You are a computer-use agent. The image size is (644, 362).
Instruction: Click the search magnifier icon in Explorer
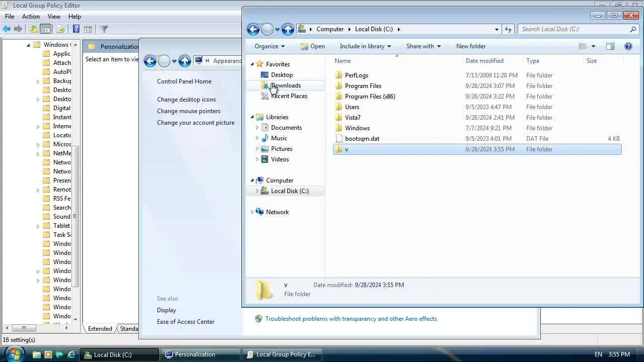coord(633,29)
